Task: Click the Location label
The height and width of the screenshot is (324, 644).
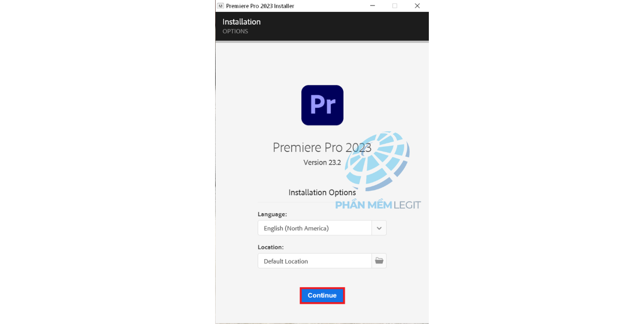Action: click(x=270, y=247)
